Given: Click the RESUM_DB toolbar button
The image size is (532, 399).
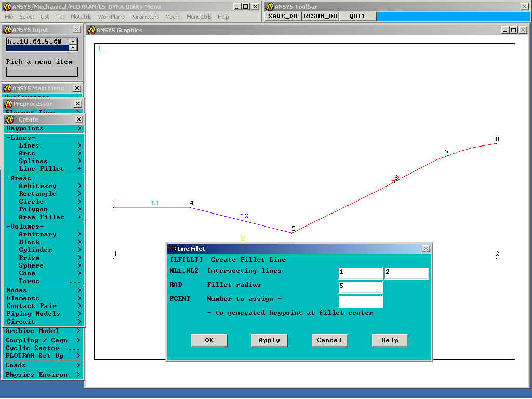Looking at the screenshot, I should coord(320,16).
